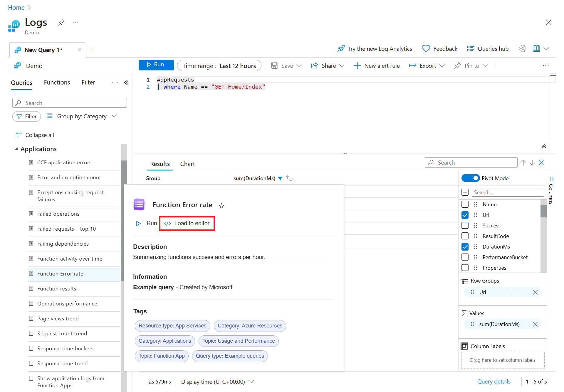The height and width of the screenshot is (392, 564).
Task: Click Load to editor
Action: point(187,223)
